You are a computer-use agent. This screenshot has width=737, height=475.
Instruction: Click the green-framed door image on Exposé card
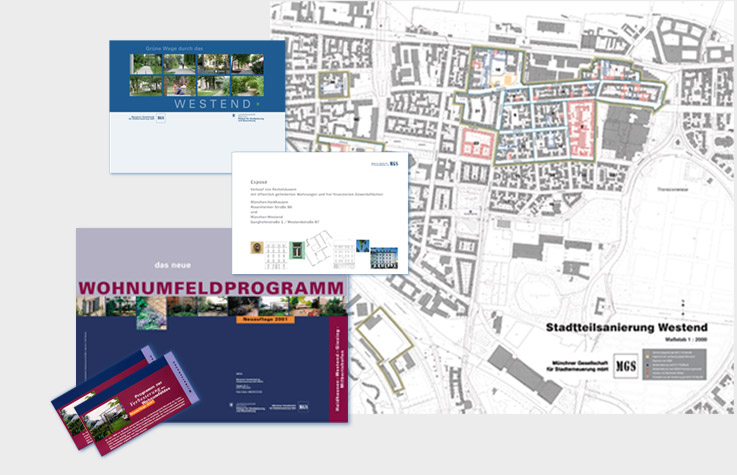[297, 248]
